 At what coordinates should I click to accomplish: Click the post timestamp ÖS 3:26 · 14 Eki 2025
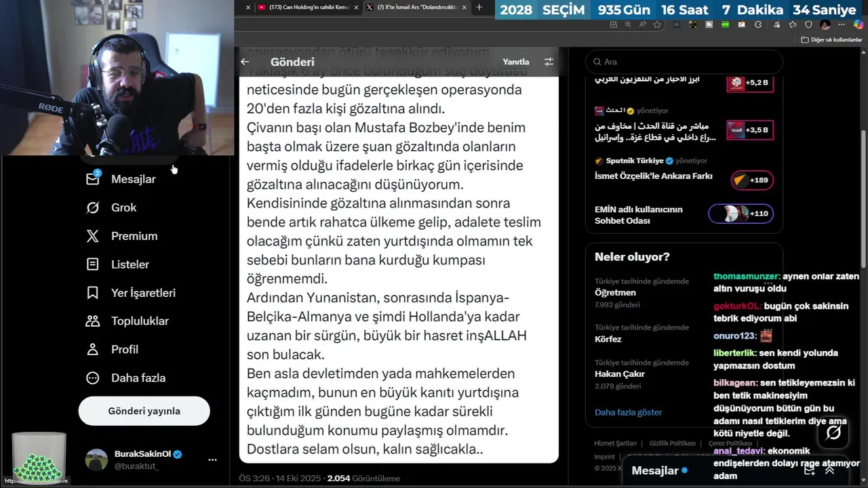pyautogui.click(x=279, y=478)
